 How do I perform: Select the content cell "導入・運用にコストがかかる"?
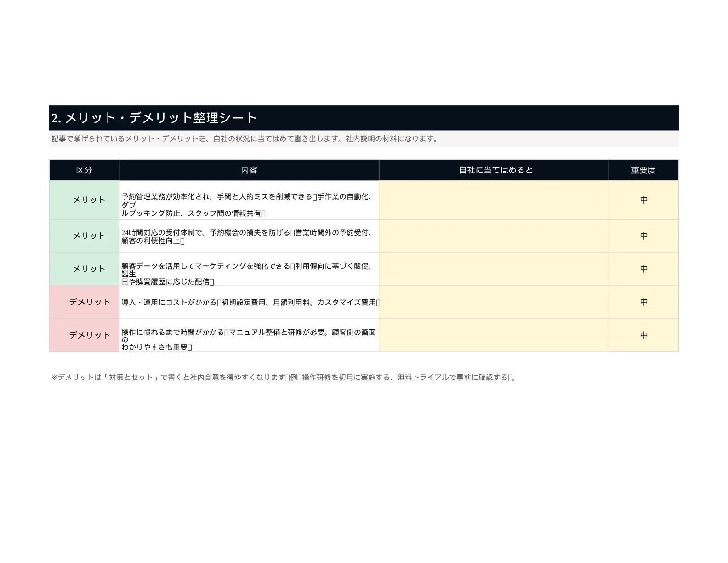click(x=249, y=302)
